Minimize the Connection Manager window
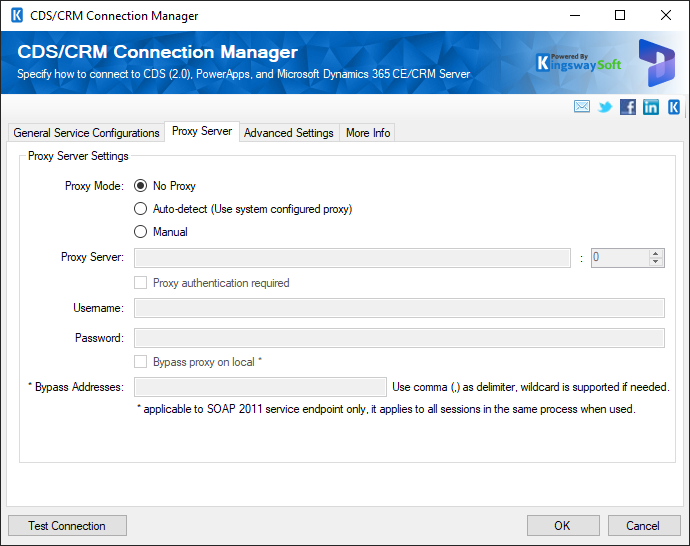Image resolution: width=690 pixels, height=546 pixels. 575,15
